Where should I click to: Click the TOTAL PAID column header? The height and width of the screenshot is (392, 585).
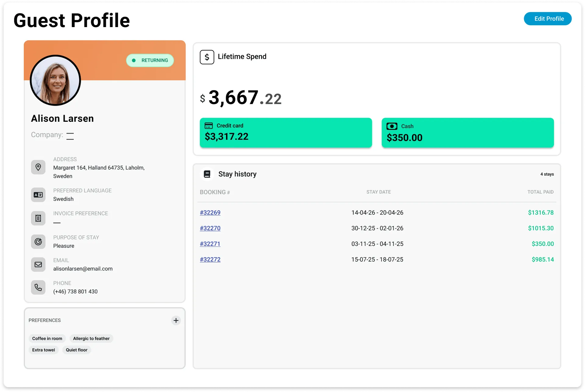point(541,192)
